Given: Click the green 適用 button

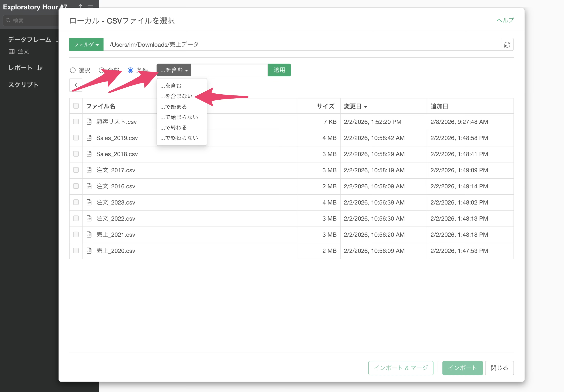Looking at the screenshot, I should 279,70.
